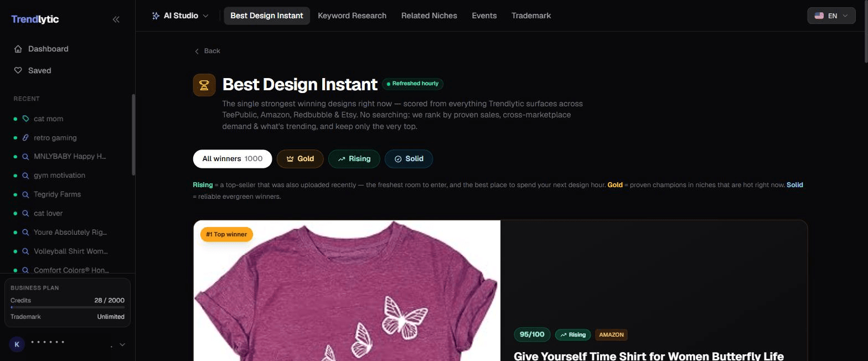Image resolution: width=868 pixels, height=361 pixels.
Task: Filter by Gold winners
Action: [300, 159]
